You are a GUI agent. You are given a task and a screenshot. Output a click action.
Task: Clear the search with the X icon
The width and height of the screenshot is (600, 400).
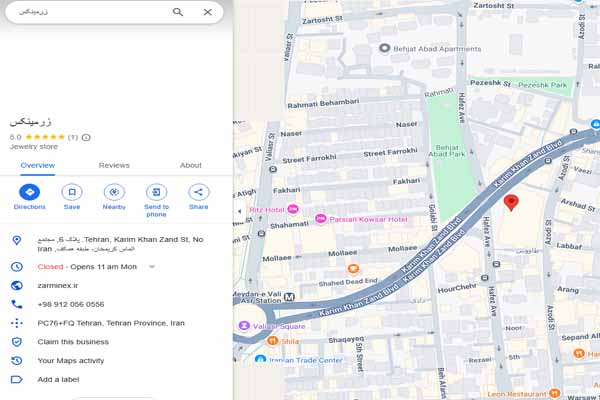tap(207, 12)
